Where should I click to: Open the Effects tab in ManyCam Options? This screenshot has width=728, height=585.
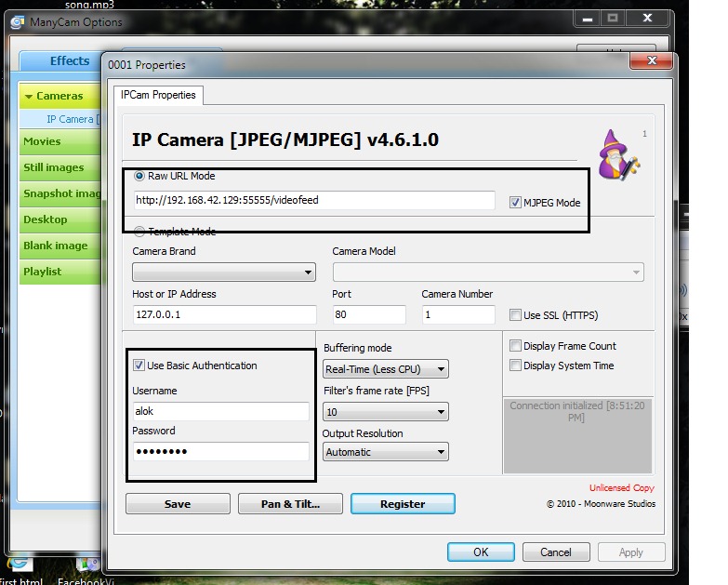point(70,60)
